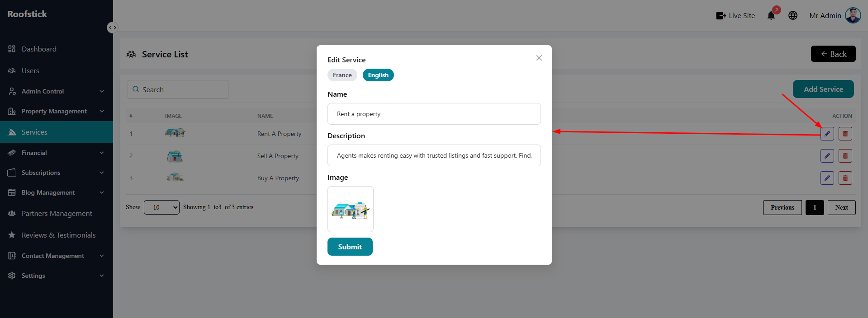The height and width of the screenshot is (318, 868).
Task: Click the 'Sell A Property' name cell
Action: [x=278, y=156]
